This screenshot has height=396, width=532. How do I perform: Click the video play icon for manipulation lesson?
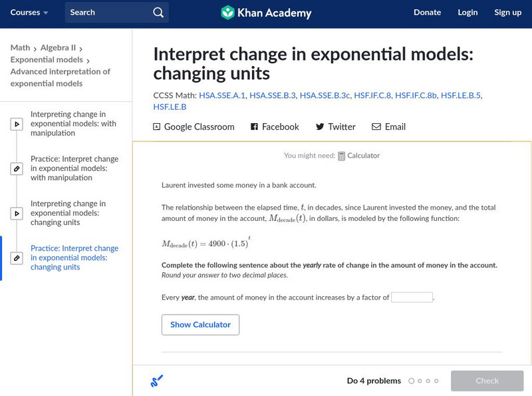tap(17, 124)
